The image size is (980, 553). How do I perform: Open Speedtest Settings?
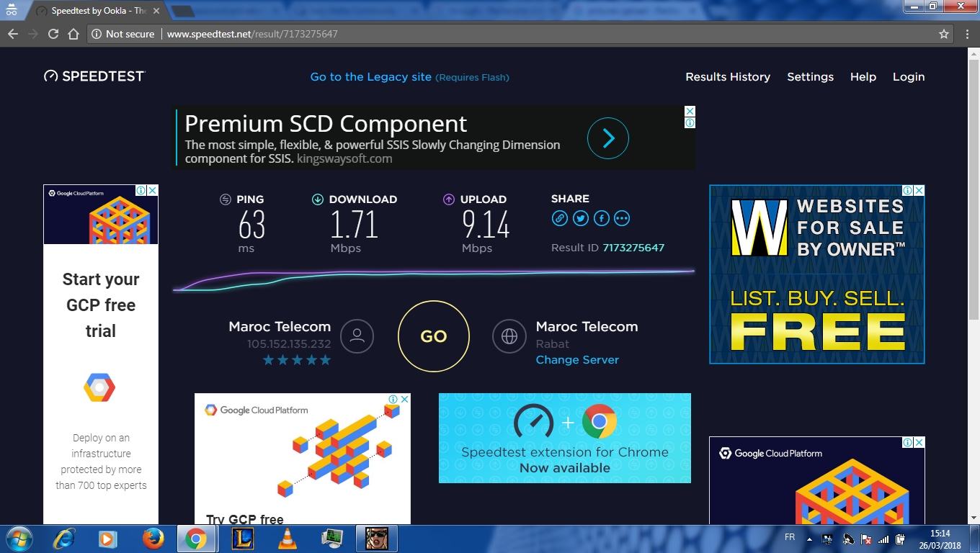(x=810, y=77)
